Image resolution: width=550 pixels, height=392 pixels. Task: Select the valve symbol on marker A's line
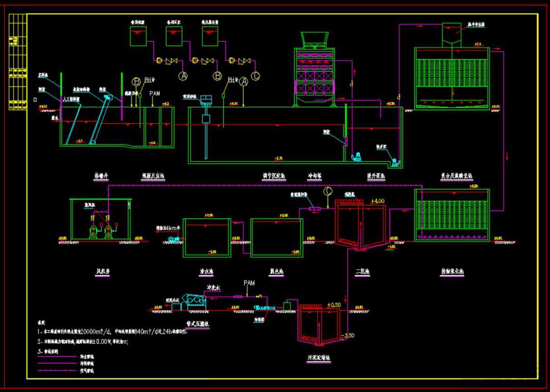(x=171, y=61)
